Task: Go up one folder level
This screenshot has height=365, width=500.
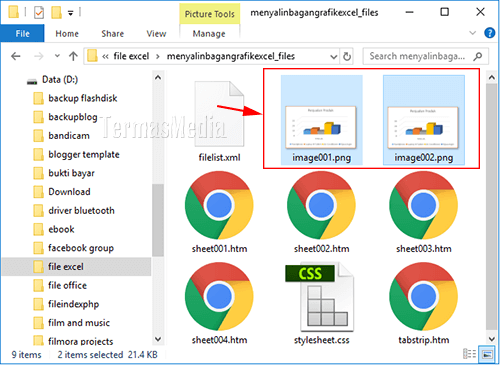Action: click(73, 56)
